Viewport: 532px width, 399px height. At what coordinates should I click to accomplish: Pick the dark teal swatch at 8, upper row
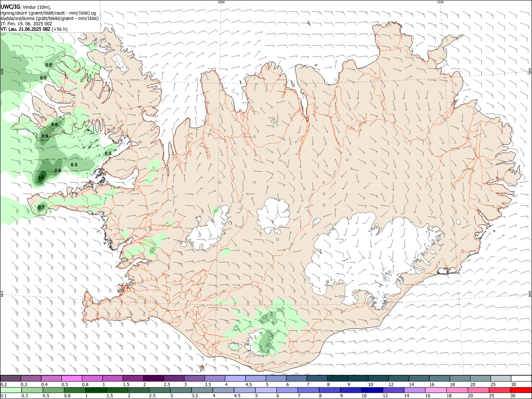[x=337, y=379]
